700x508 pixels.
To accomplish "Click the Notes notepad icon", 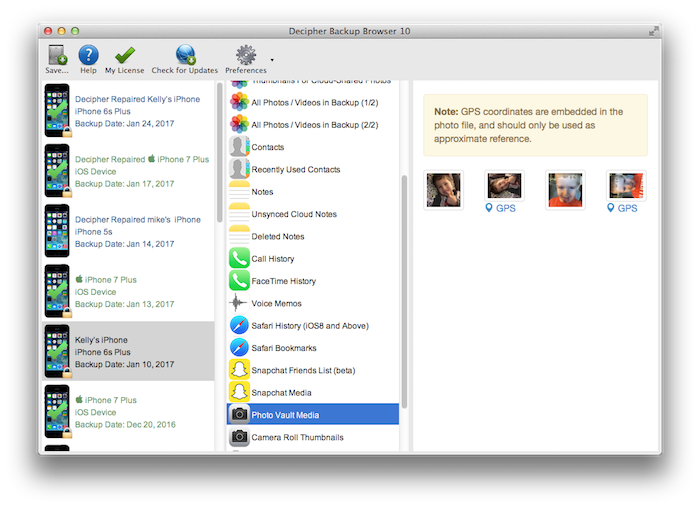I will (239, 192).
